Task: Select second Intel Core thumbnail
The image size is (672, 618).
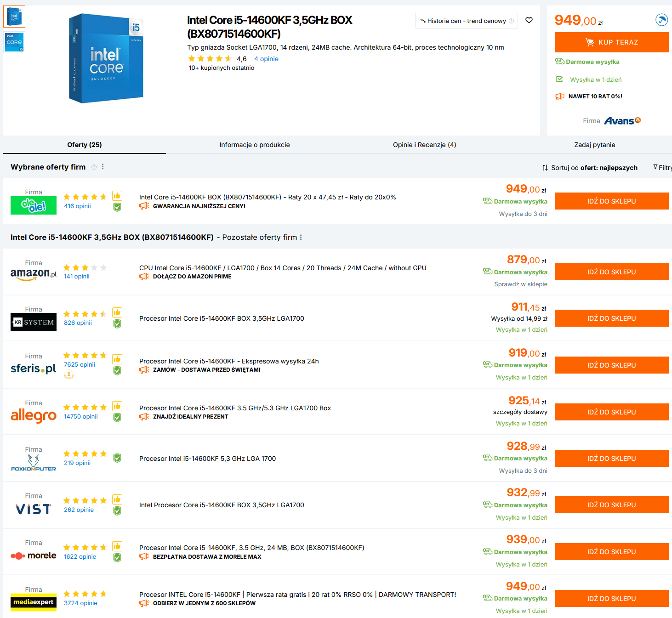Action: click(x=14, y=43)
